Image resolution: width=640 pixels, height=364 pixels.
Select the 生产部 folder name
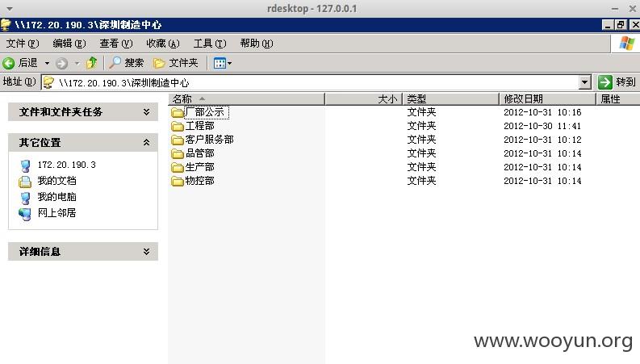199,167
